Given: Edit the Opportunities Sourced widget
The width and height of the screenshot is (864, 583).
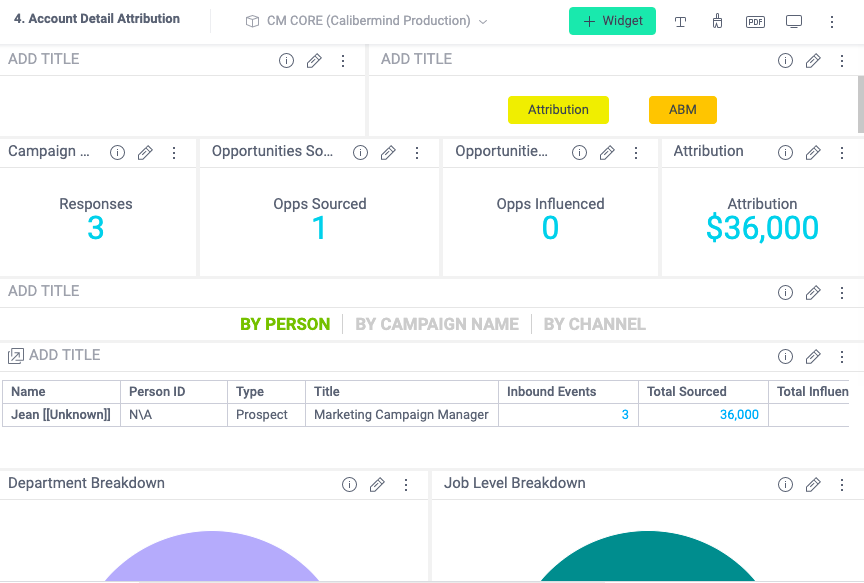Looking at the screenshot, I should click(x=388, y=153).
